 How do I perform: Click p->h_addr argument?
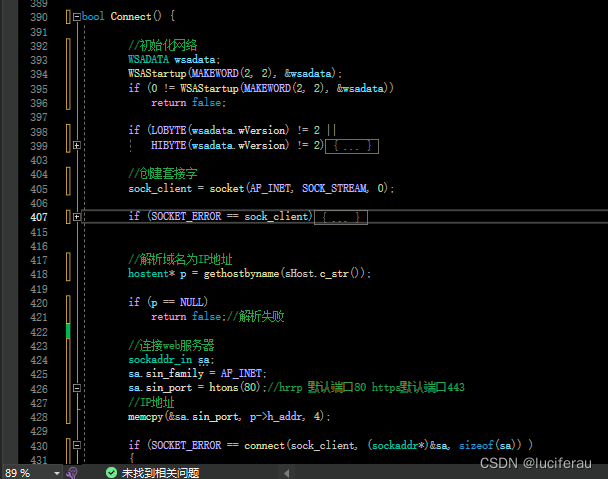pos(276,417)
